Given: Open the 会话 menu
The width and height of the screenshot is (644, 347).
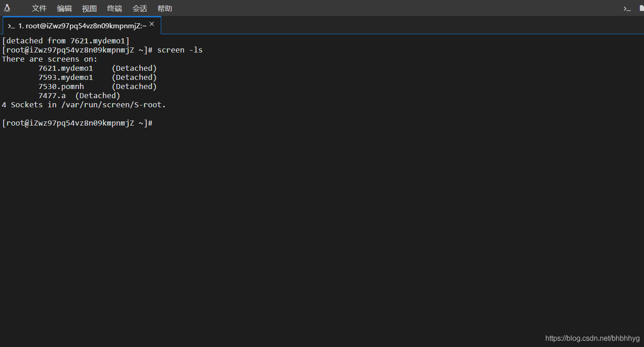Looking at the screenshot, I should [x=140, y=8].
